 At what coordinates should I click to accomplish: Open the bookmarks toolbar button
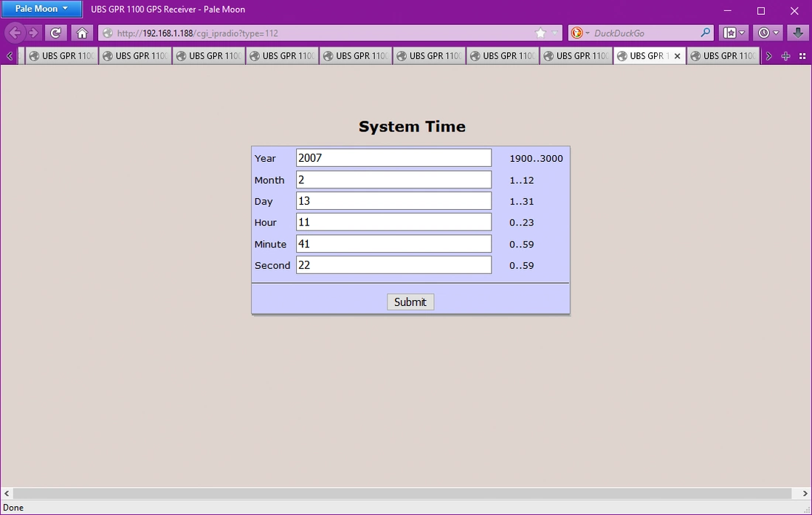point(729,33)
